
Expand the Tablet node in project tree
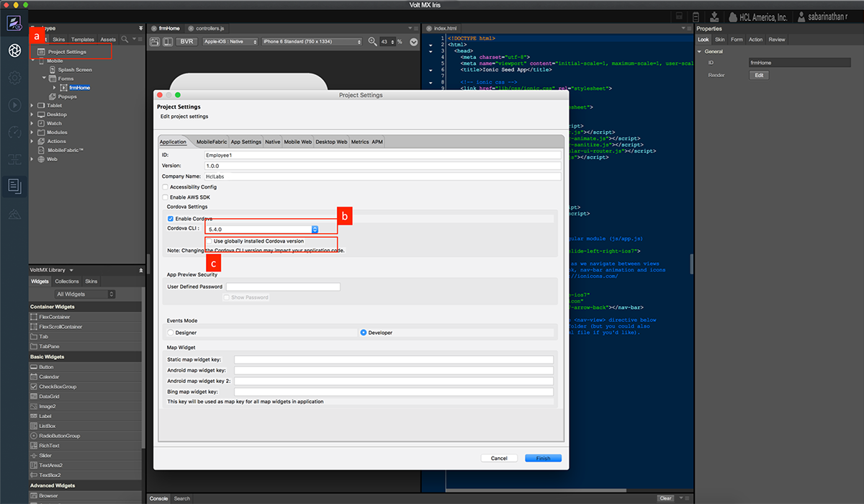[32, 106]
